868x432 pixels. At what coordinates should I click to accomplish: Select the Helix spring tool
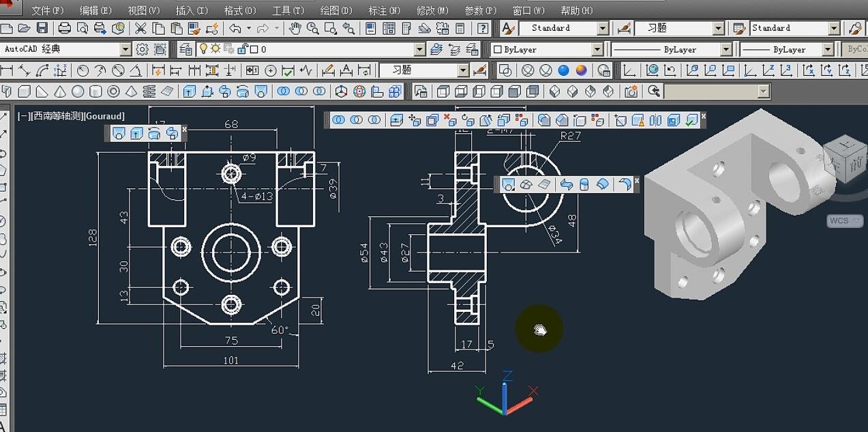(149, 91)
